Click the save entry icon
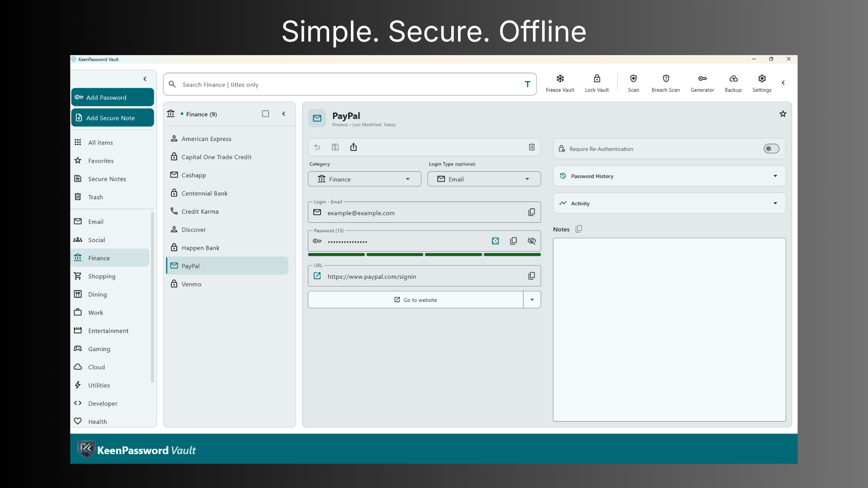The width and height of the screenshot is (868, 488). pyautogui.click(x=335, y=147)
